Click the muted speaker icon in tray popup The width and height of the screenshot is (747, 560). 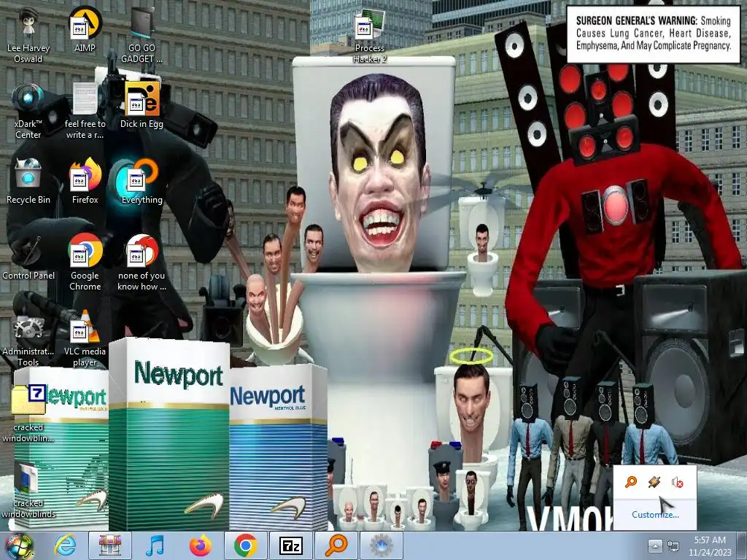[678, 482]
